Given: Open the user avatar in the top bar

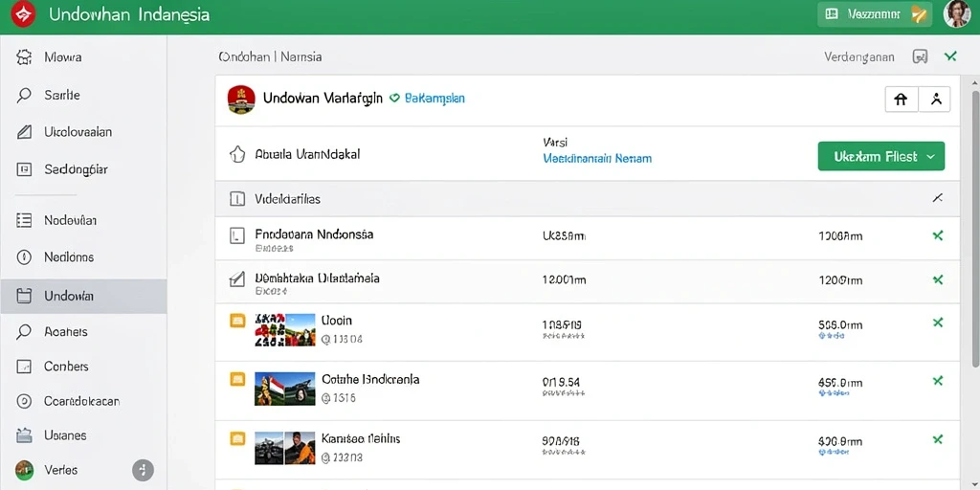Looking at the screenshot, I should pyautogui.click(x=957, y=13).
